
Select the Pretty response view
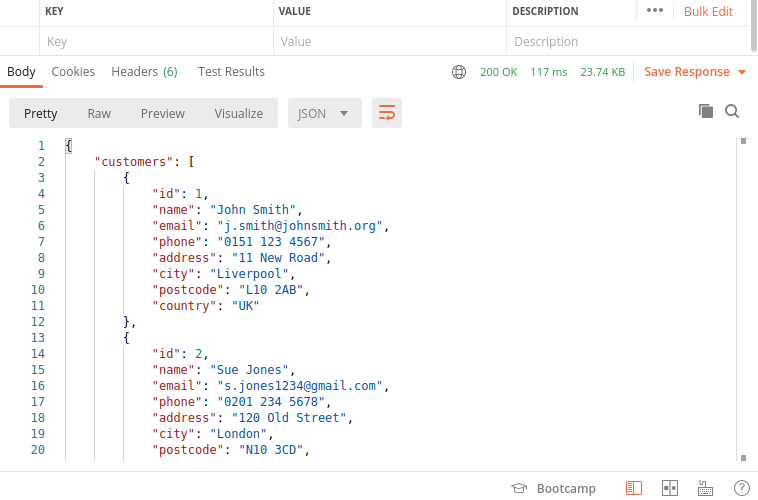(x=41, y=113)
